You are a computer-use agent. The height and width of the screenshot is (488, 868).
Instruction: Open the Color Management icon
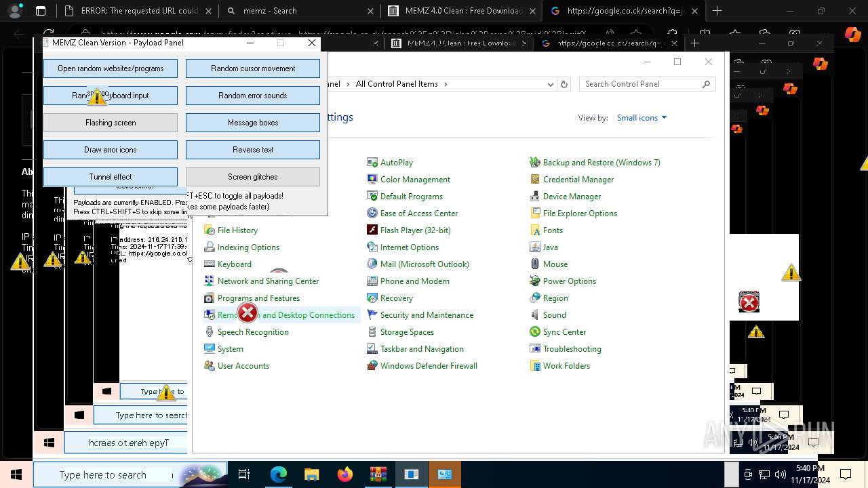372,180
